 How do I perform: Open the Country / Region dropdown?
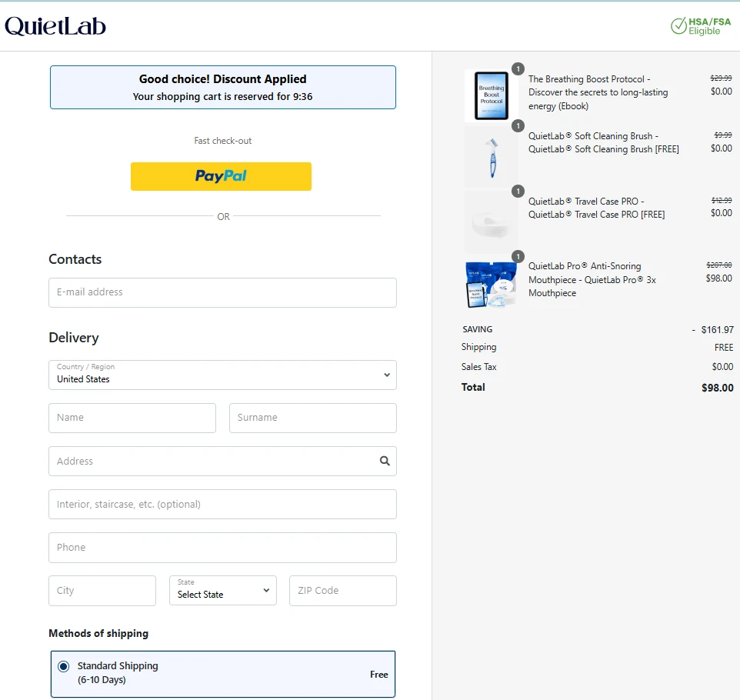coord(222,375)
